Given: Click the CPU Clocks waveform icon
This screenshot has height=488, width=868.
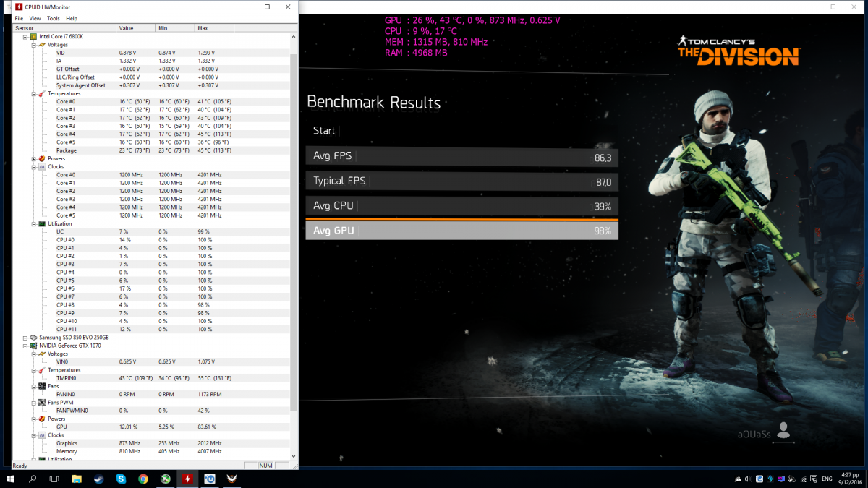Looking at the screenshot, I should coord(41,166).
